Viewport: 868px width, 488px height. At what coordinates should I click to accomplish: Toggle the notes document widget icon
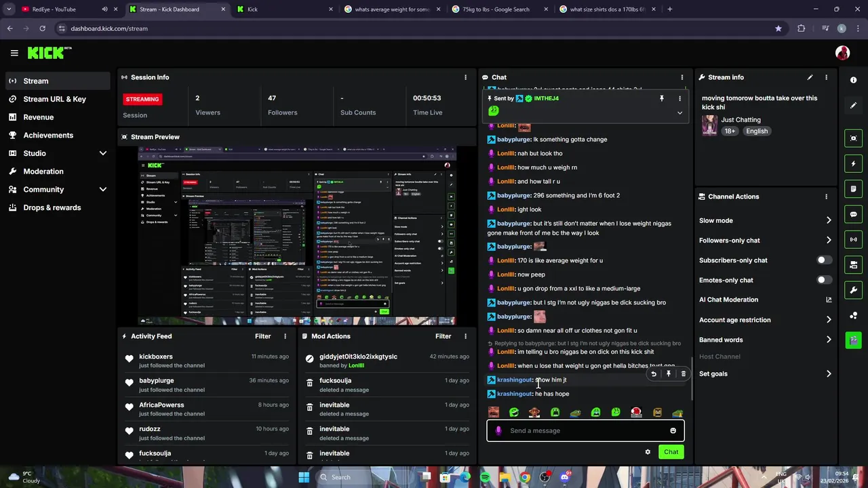pyautogui.click(x=853, y=188)
